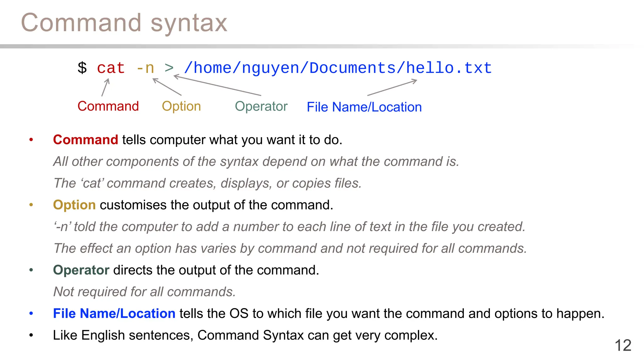Click 'The effect an option has varies by command...' line
644x362 pixels.
pyautogui.click(x=290, y=248)
